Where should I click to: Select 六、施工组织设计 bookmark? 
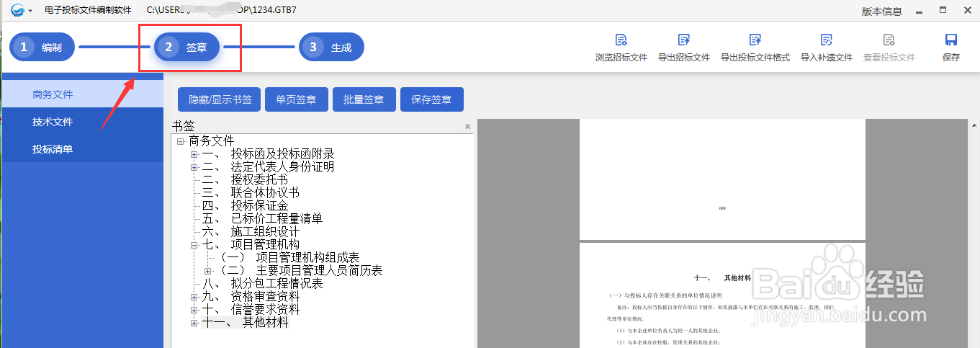pyautogui.click(x=251, y=232)
